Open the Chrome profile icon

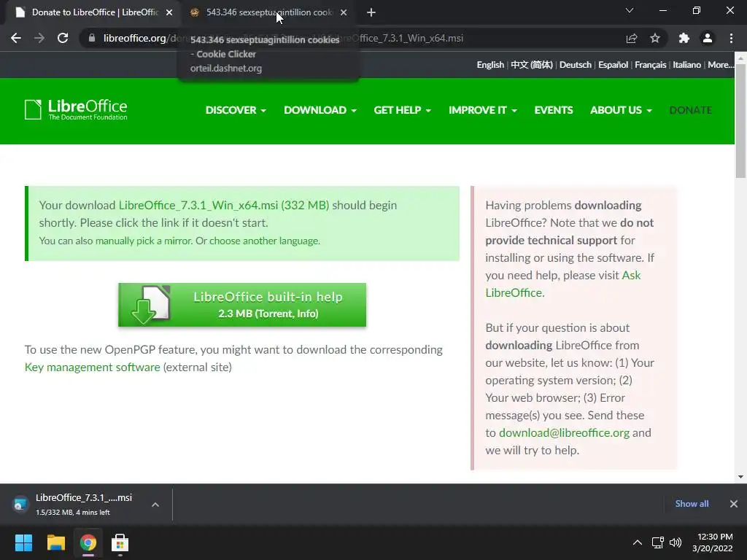coord(708,38)
